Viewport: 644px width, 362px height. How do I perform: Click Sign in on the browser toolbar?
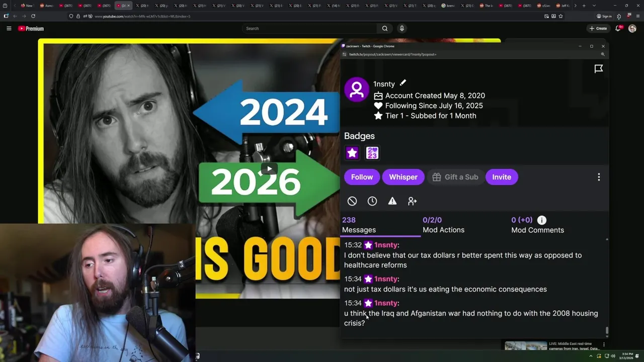click(604, 16)
